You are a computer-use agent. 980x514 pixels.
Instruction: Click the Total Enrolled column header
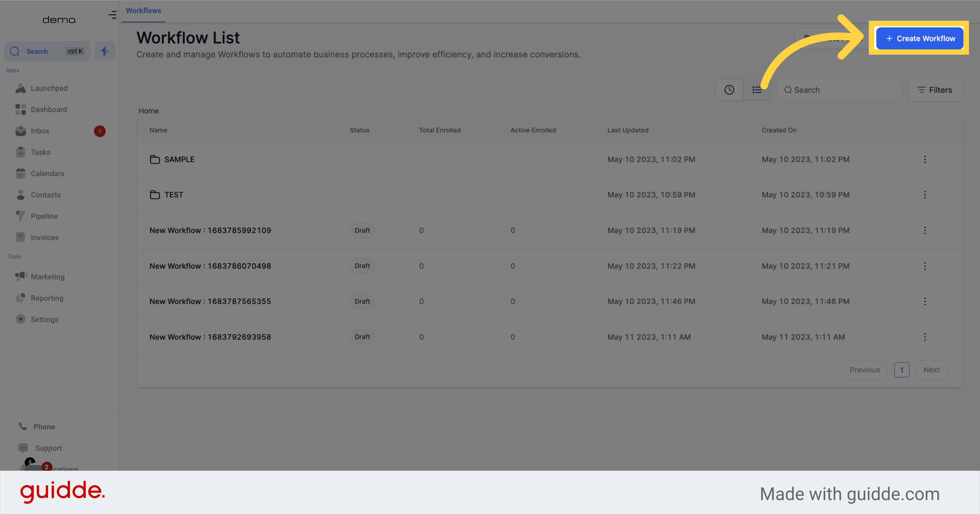pos(439,130)
